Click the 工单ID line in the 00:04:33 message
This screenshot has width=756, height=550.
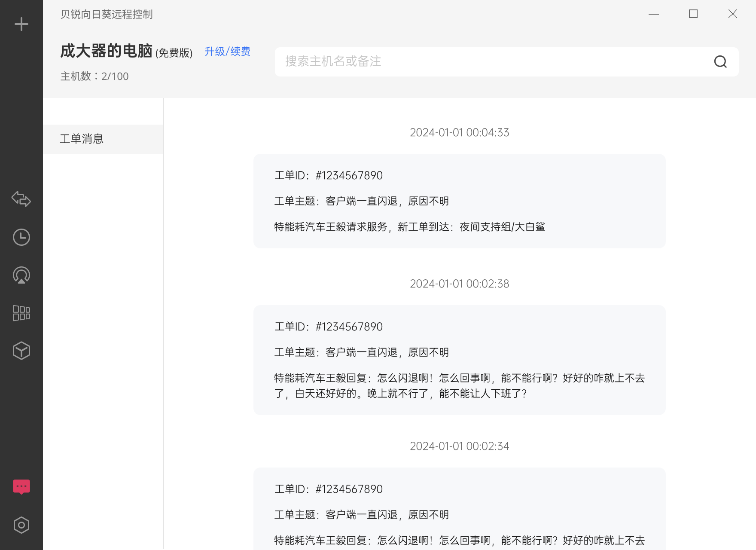[329, 175]
